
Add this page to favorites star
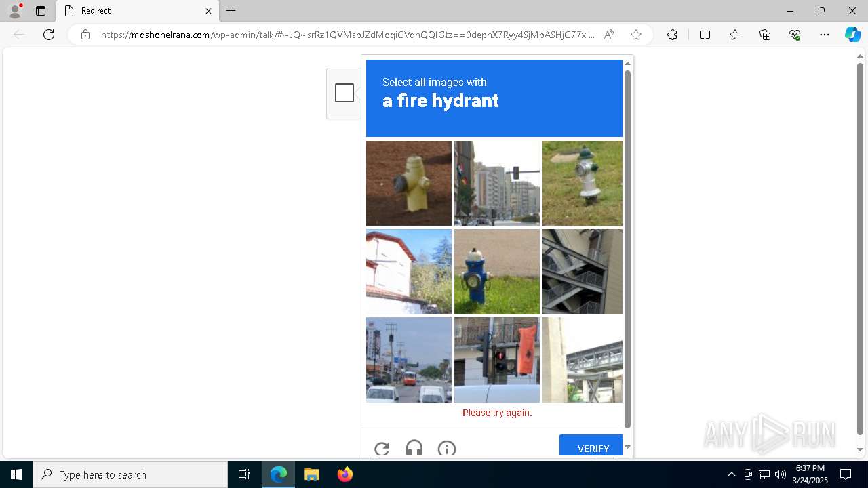click(635, 35)
